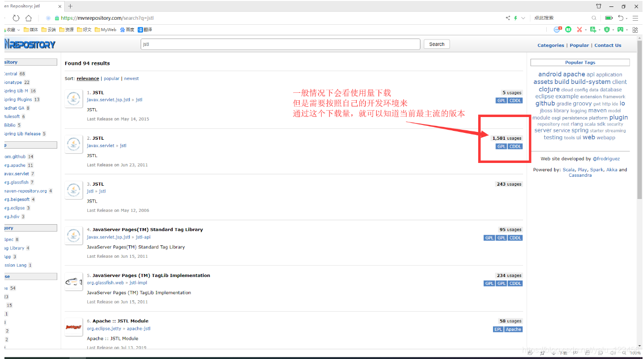The width and height of the screenshot is (644, 359).
Task: Filter by the Redhat GA repository
Action: [x=15, y=108]
